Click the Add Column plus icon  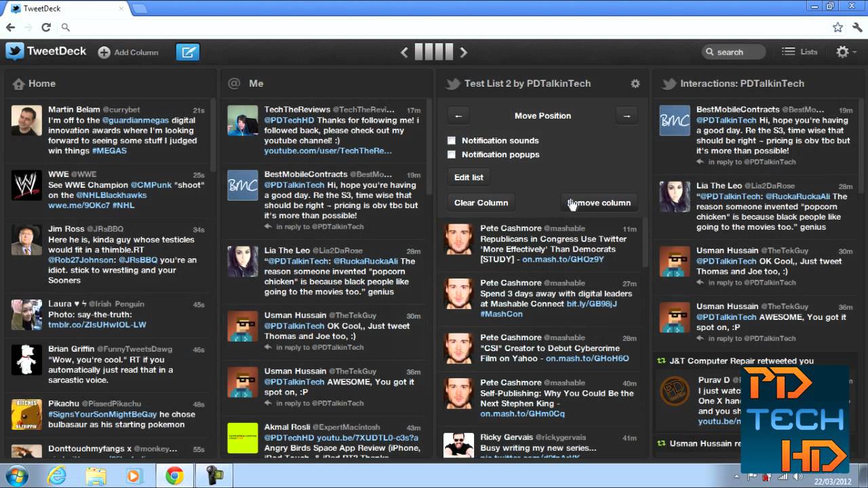[x=104, y=52]
